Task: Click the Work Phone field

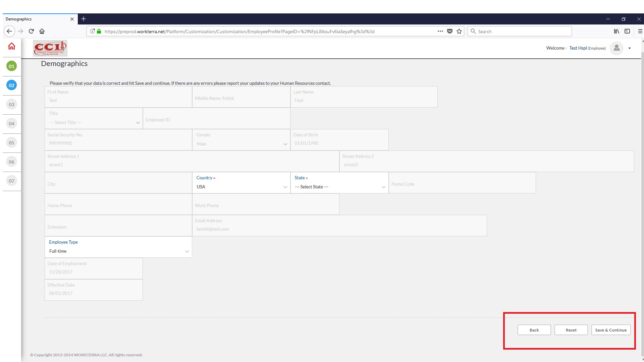Action: (266, 204)
